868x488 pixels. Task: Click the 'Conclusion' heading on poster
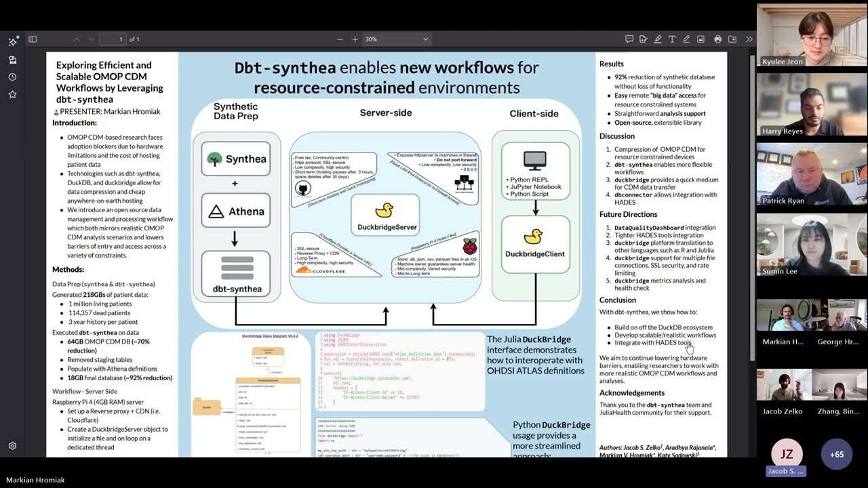[617, 300]
